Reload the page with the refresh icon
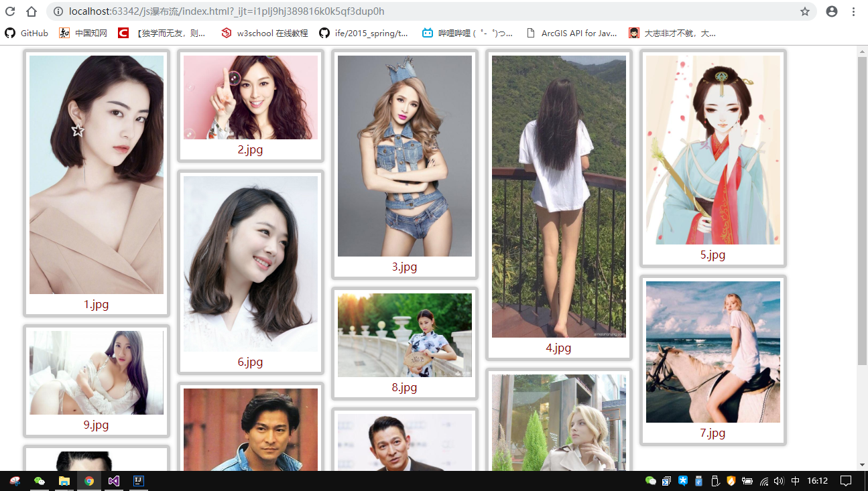 10,11
